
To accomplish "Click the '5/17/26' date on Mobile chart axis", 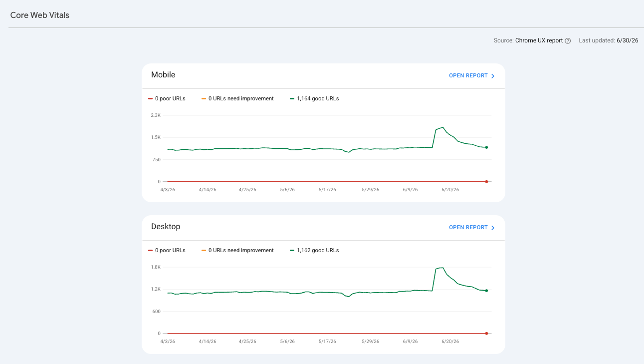I will (327, 190).
